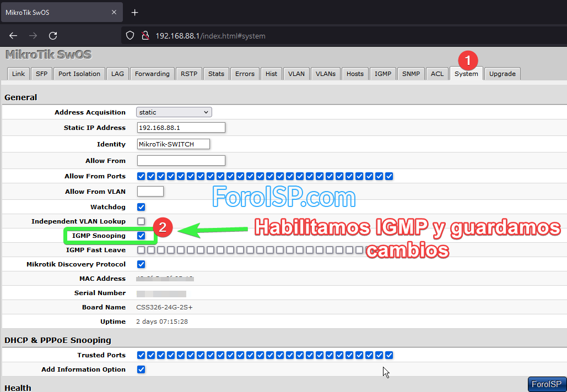
Task: Open the Hosts tab
Action: [x=355, y=73]
